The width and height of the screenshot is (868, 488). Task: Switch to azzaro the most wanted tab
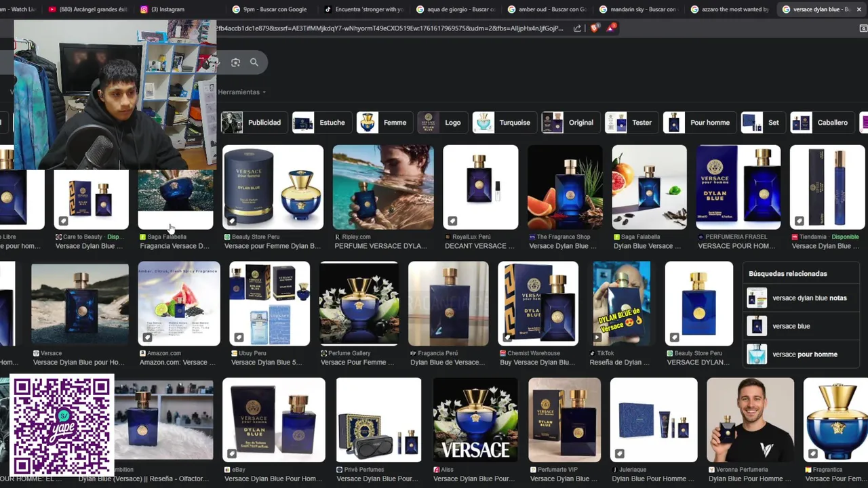click(730, 9)
